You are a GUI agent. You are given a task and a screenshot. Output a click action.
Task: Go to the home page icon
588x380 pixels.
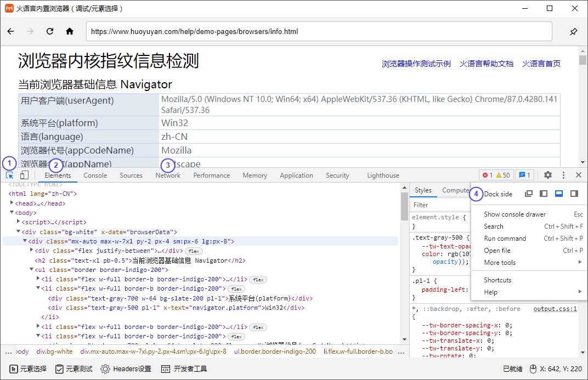click(70, 31)
